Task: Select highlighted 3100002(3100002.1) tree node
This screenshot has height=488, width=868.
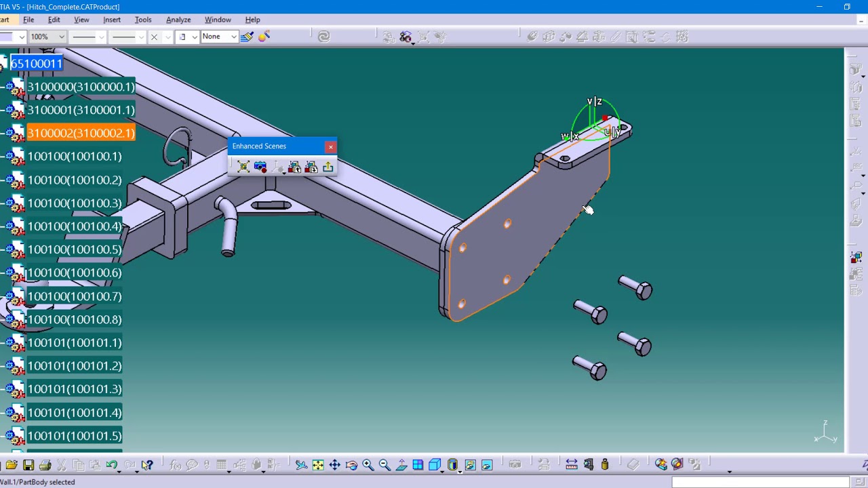Action: 81,133
